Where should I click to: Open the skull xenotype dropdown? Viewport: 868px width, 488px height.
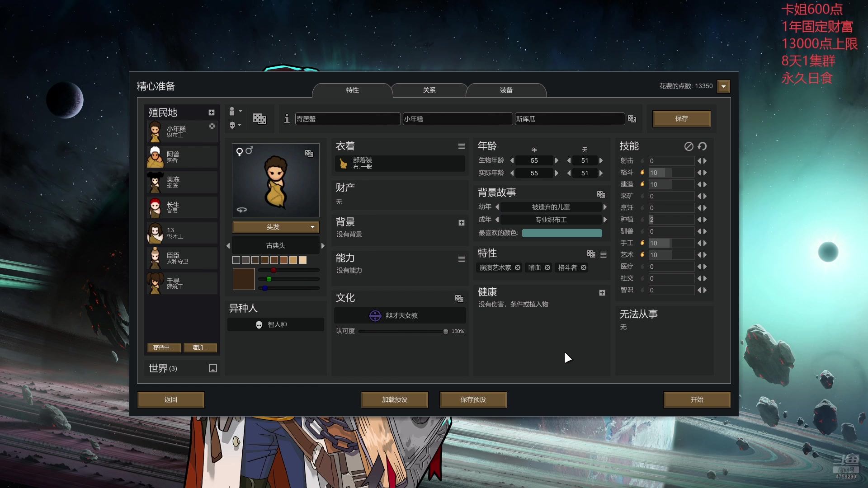(x=235, y=125)
